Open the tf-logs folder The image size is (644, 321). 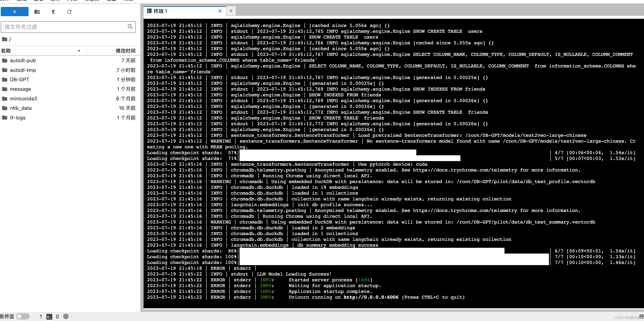tap(18, 118)
